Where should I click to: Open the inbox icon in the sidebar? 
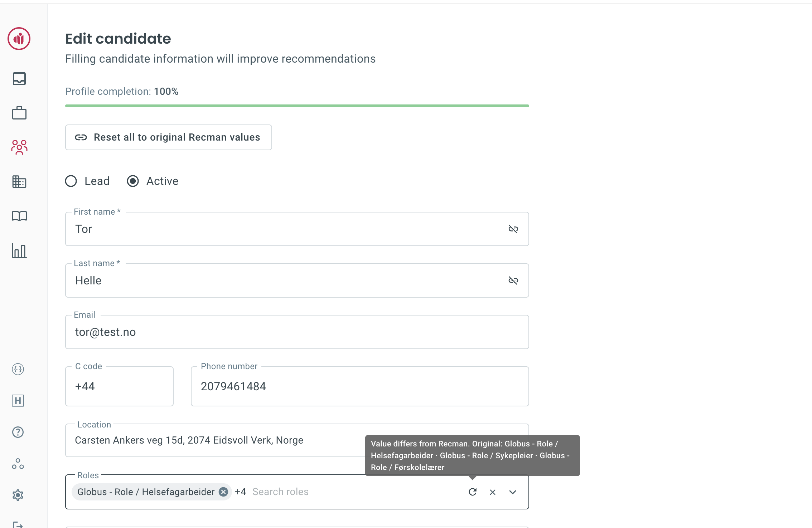click(x=19, y=78)
